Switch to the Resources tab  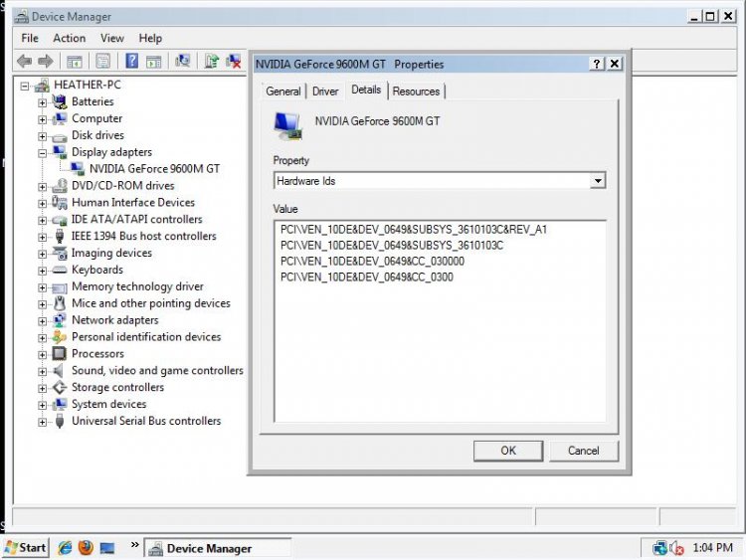(x=417, y=92)
